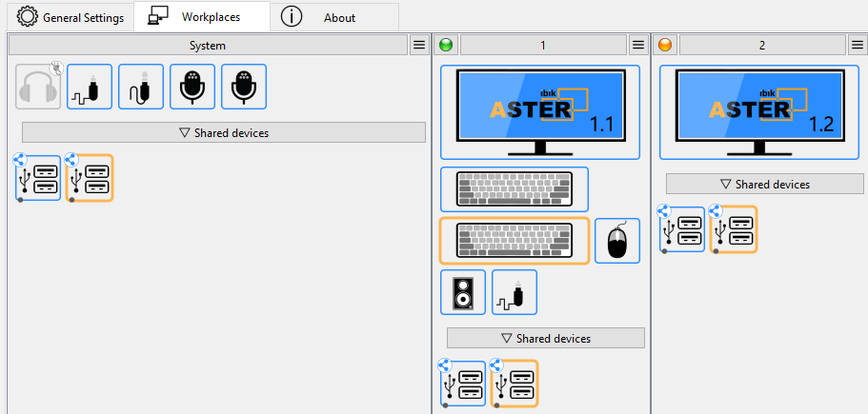
Task: Select the ASTER 1.2 monitor
Action: [x=759, y=112]
